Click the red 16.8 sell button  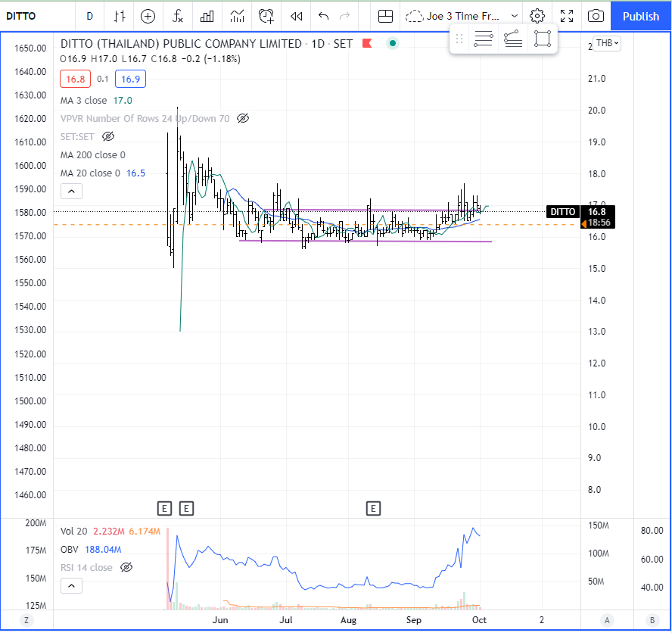(x=75, y=79)
